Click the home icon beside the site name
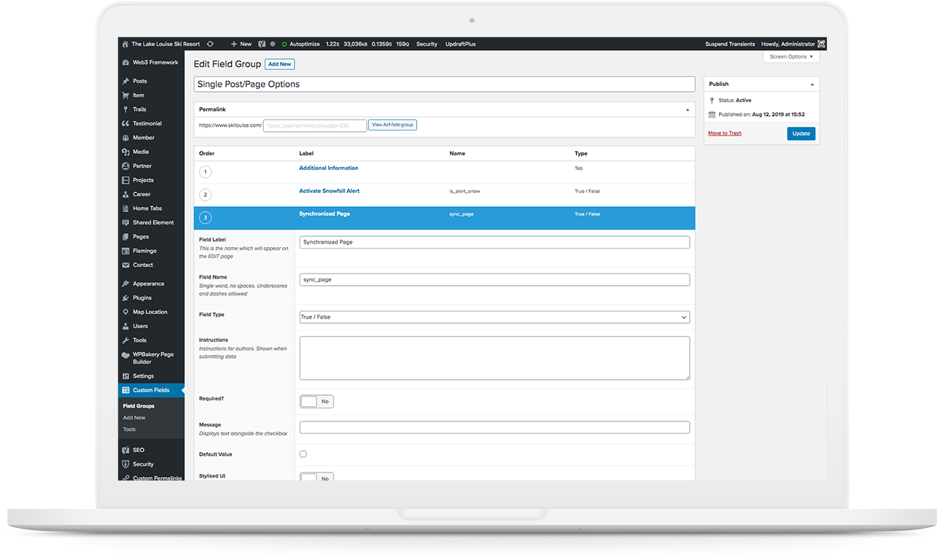Screen dimensions: 937x560 pos(125,44)
